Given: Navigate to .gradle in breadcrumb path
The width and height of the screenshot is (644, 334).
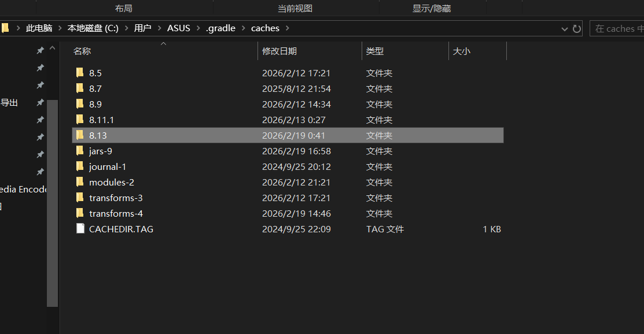Looking at the screenshot, I should click(220, 28).
